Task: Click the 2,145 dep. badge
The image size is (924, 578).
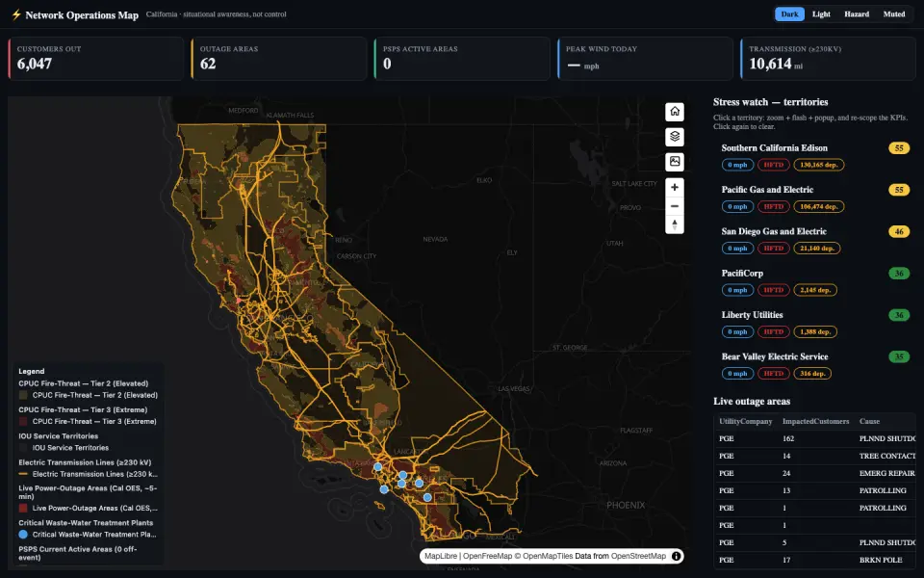Action: coord(815,290)
